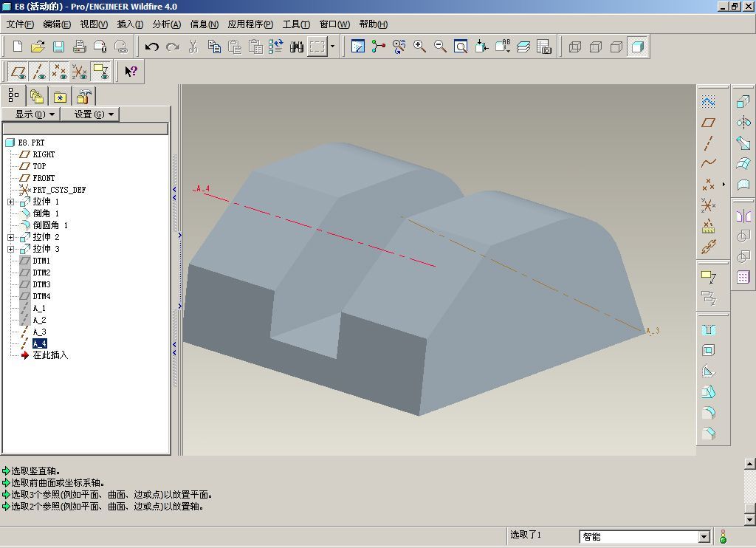Open the 编辑 menu
The image size is (756, 548).
[x=57, y=24]
